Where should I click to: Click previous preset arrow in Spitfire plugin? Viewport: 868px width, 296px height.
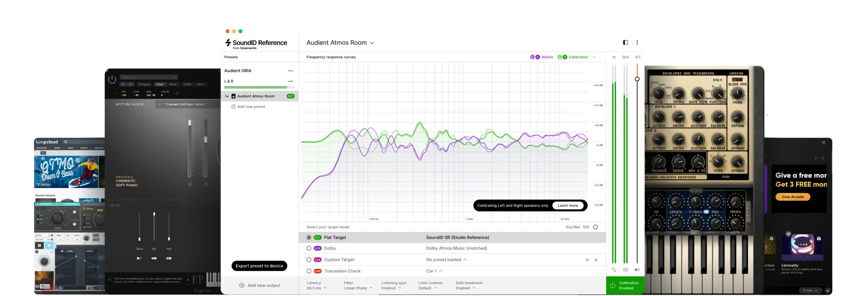[123, 84]
